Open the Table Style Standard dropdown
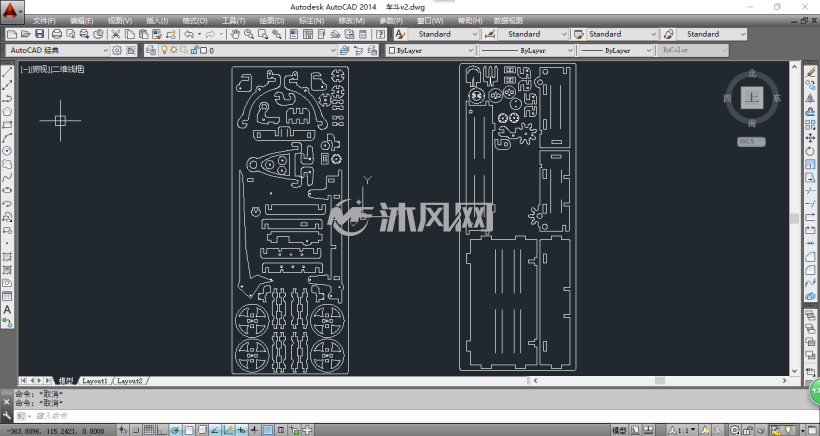The width and height of the screenshot is (820, 436). point(621,34)
